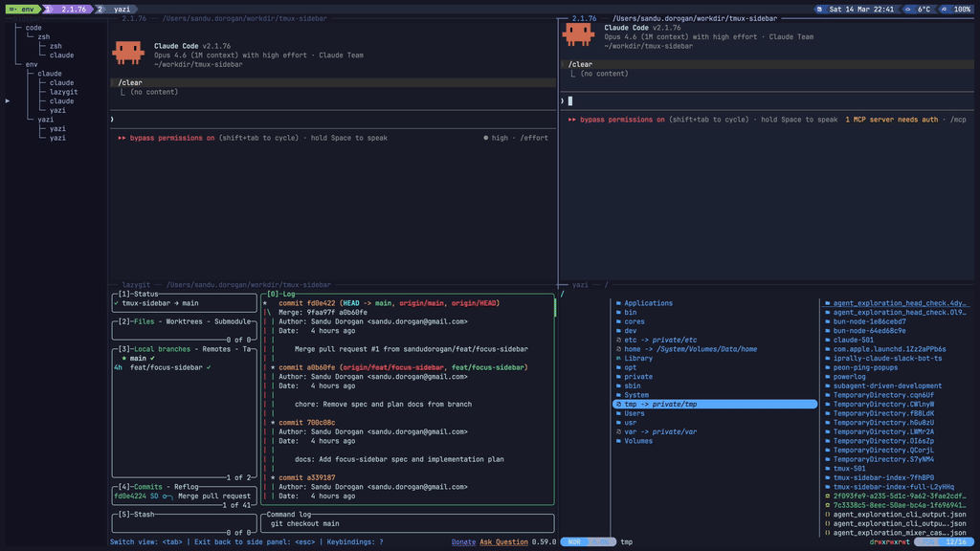Image resolution: width=980 pixels, height=551 pixels.
Task: Click the tmp symlink folder icon in yazi
Action: click(x=620, y=404)
